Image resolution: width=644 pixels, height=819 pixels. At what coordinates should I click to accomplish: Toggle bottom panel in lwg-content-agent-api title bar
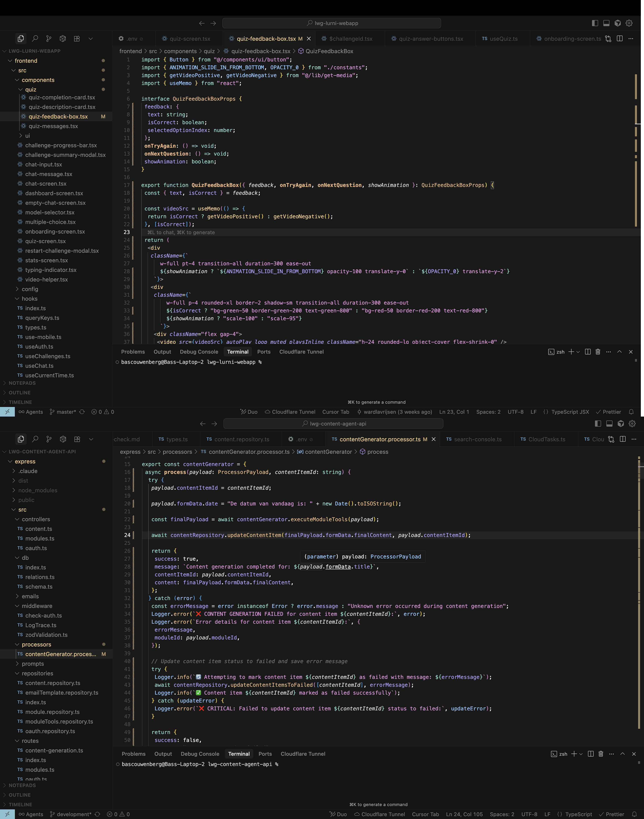609,424
